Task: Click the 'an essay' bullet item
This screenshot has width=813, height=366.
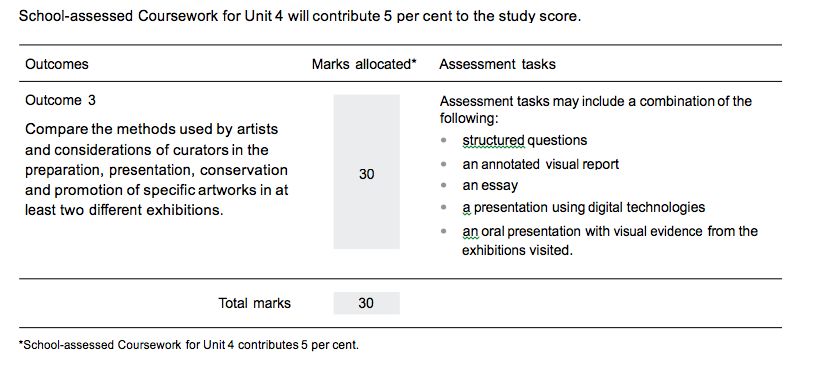Action: click(x=490, y=185)
